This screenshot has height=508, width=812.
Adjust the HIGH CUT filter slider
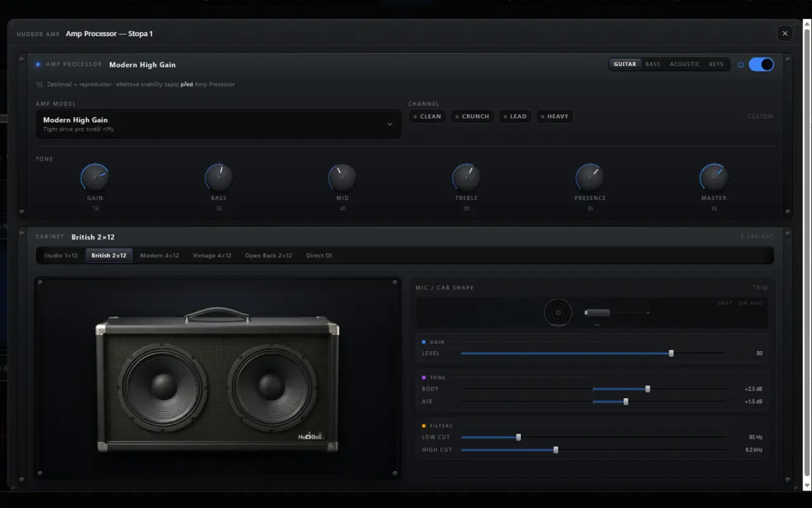click(x=593, y=450)
